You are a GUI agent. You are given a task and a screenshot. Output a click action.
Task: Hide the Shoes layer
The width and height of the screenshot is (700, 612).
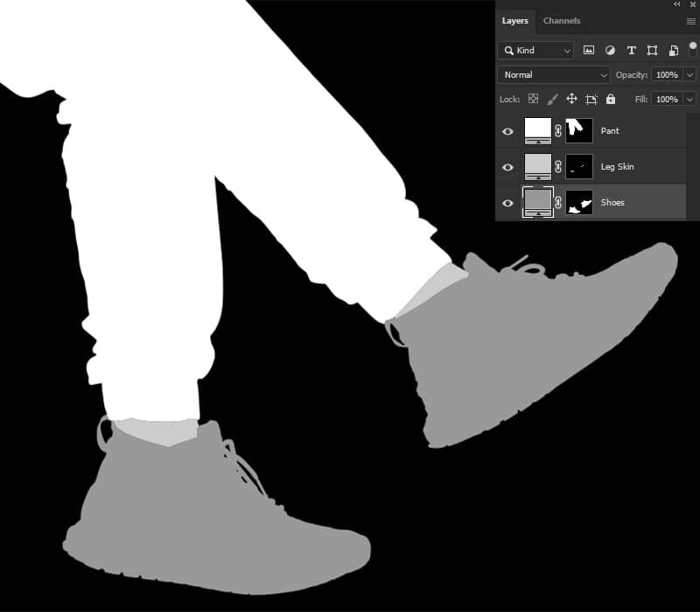[x=507, y=203]
